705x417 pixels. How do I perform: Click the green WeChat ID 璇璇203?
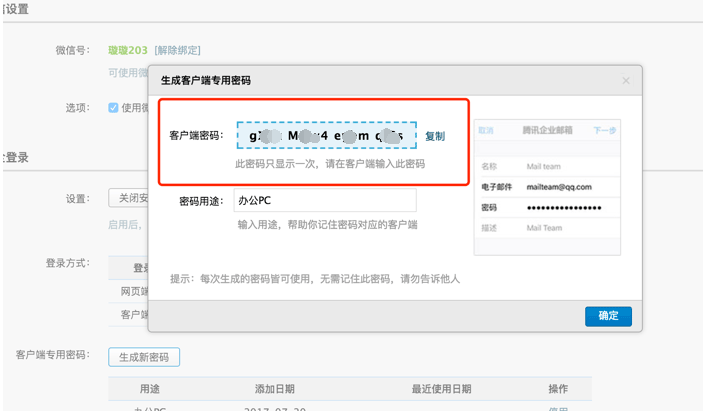point(128,50)
